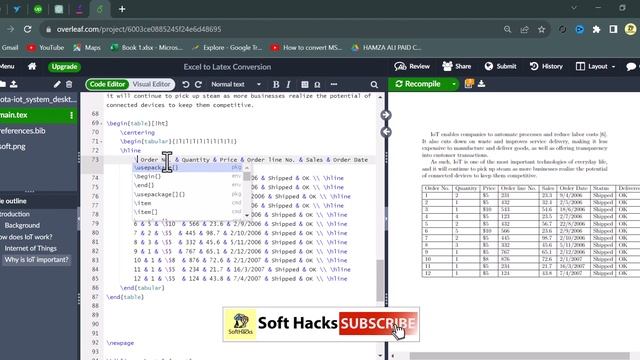Click the go to code location arrow
The width and height of the screenshot is (640, 360).
click(x=386, y=132)
